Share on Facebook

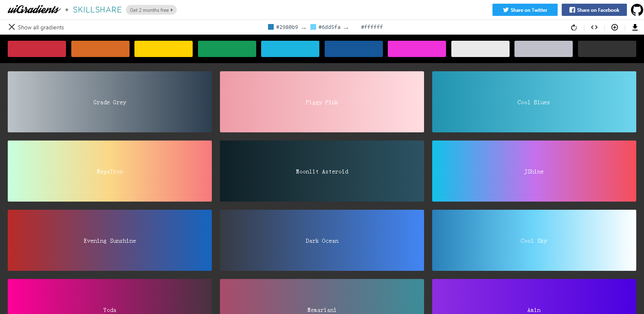(594, 10)
